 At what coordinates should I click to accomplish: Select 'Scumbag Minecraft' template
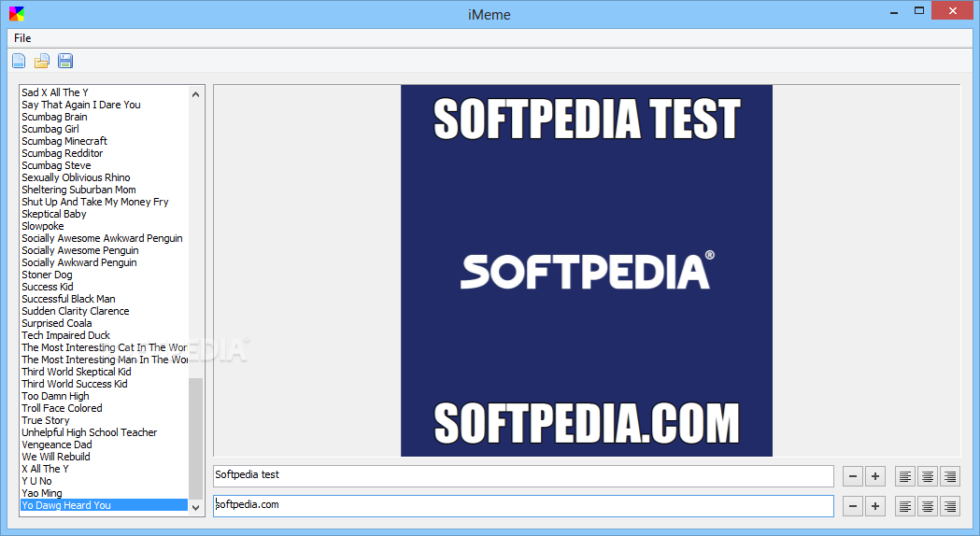click(x=64, y=141)
